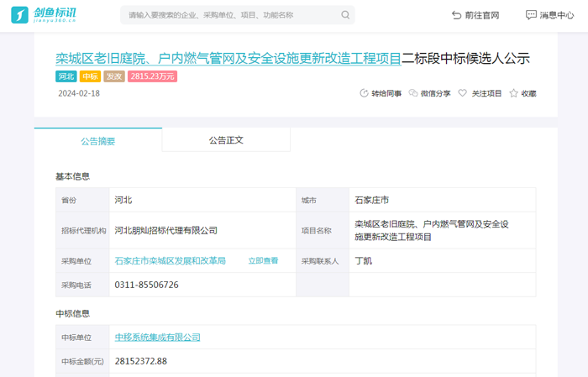Click the 收藏 star icon
This screenshot has width=588, height=377.
click(x=513, y=93)
